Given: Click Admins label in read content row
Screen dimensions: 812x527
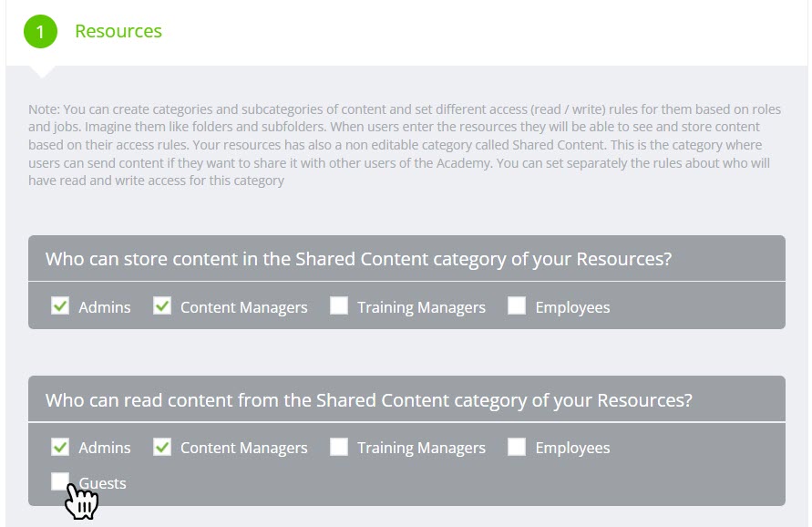Looking at the screenshot, I should click(105, 448).
